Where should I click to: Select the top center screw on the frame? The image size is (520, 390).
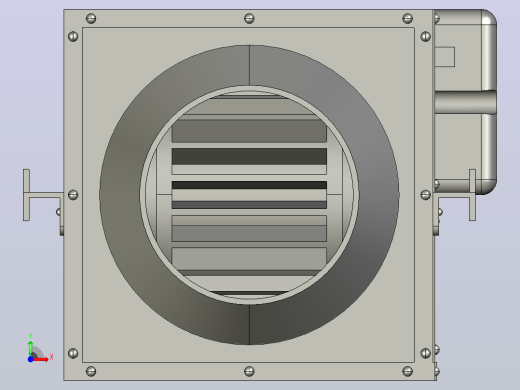click(x=249, y=18)
